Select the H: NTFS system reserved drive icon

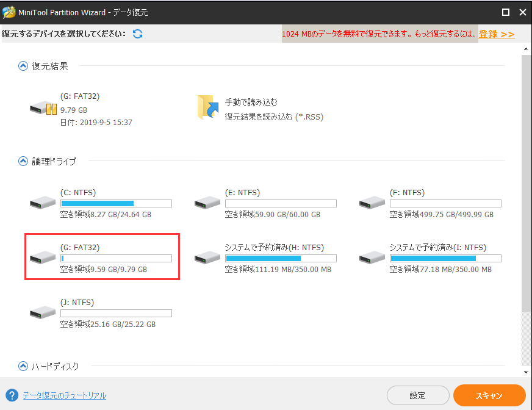[x=207, y=257]
